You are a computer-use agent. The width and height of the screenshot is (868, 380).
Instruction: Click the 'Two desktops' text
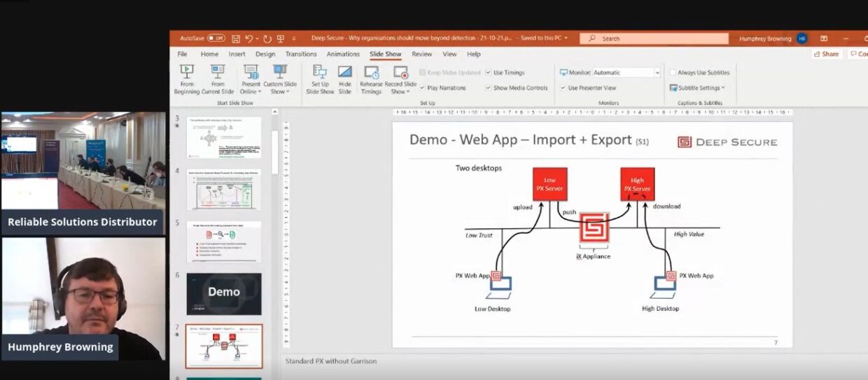click(x=477, y=168)
